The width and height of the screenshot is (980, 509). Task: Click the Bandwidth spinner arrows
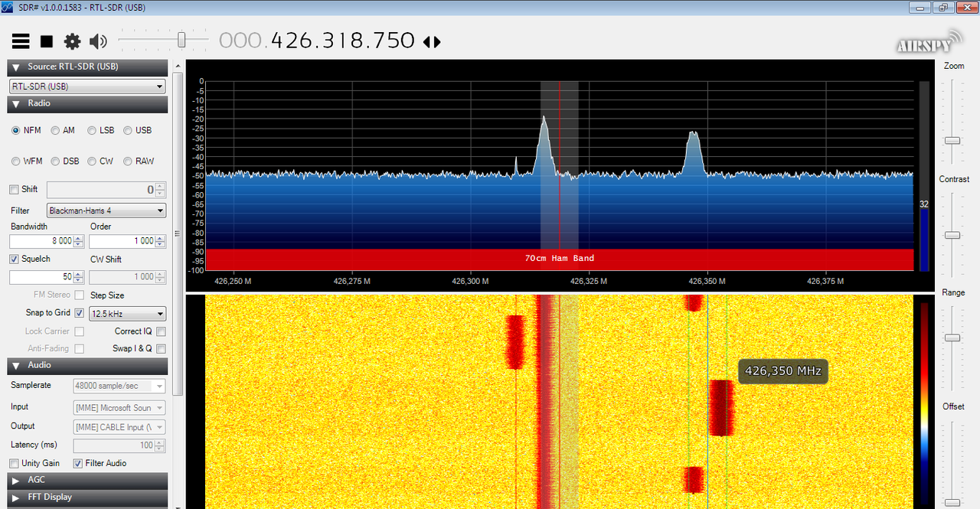point(79,241)
